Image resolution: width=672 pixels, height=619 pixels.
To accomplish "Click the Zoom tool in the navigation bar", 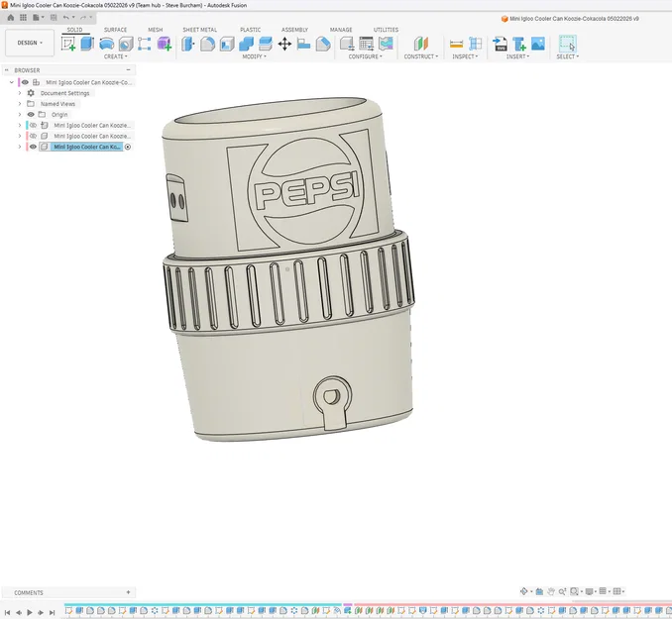I will (562, 591).
